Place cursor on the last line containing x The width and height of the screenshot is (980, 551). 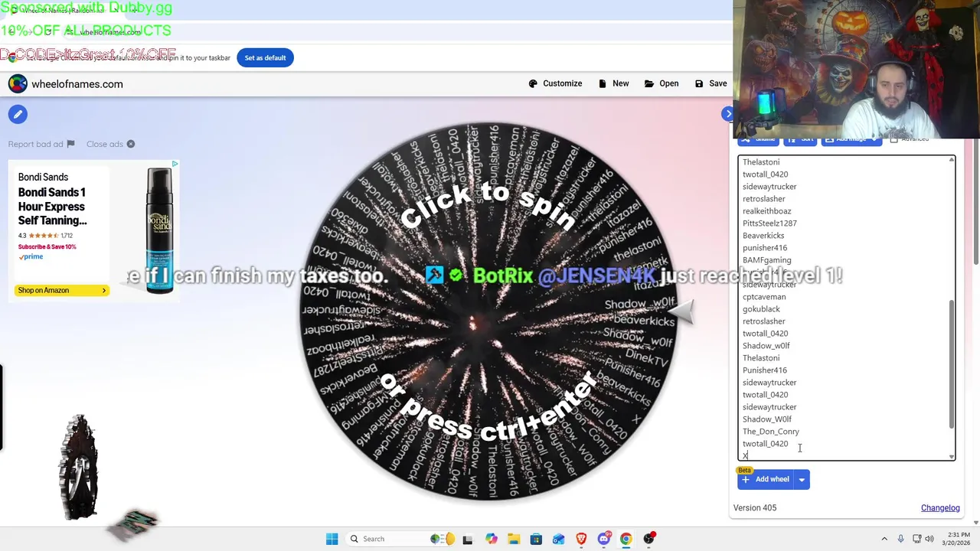pos(745,455)
